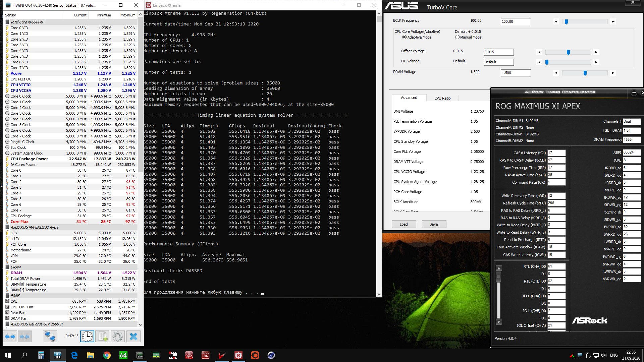Image resolution: width=644 pixels, height=362 pixels.
Task: Select Adaptive Mode radio button
Action: 404,37
